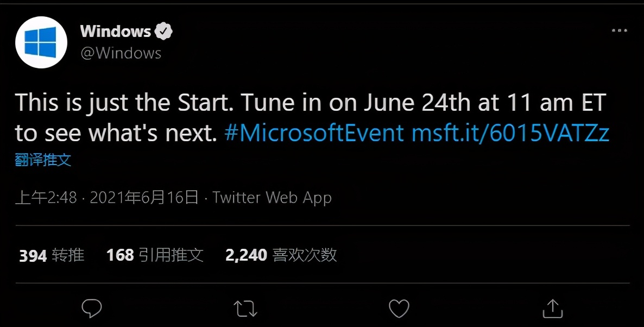Open the share tweet icon

(552, 308)
